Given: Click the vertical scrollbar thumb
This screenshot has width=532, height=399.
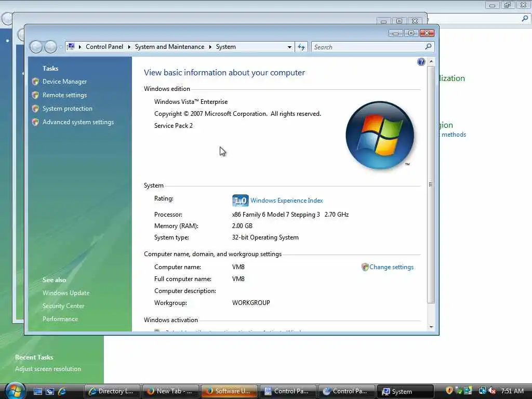Looking at the screenshot, I should click(431, 184).
